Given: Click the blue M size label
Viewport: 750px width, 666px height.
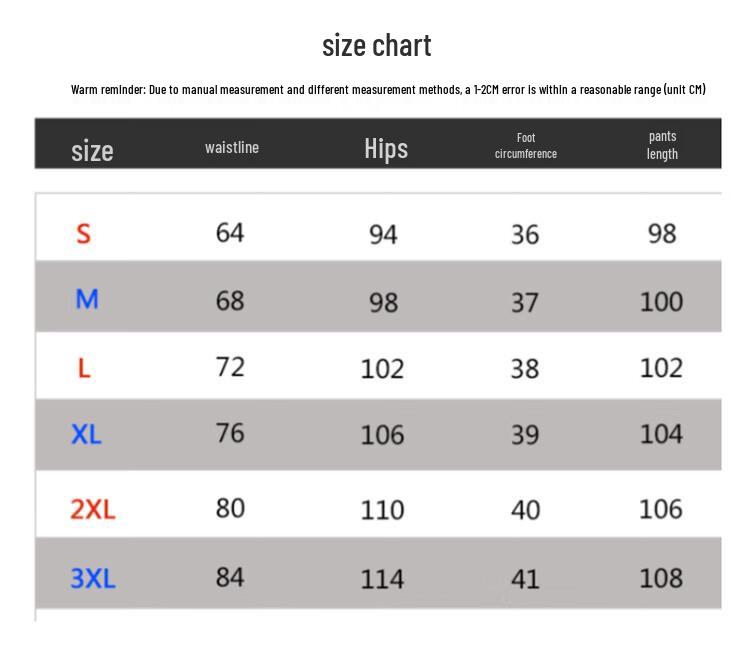Looking at the screenshot, I should tap(87, 298).
